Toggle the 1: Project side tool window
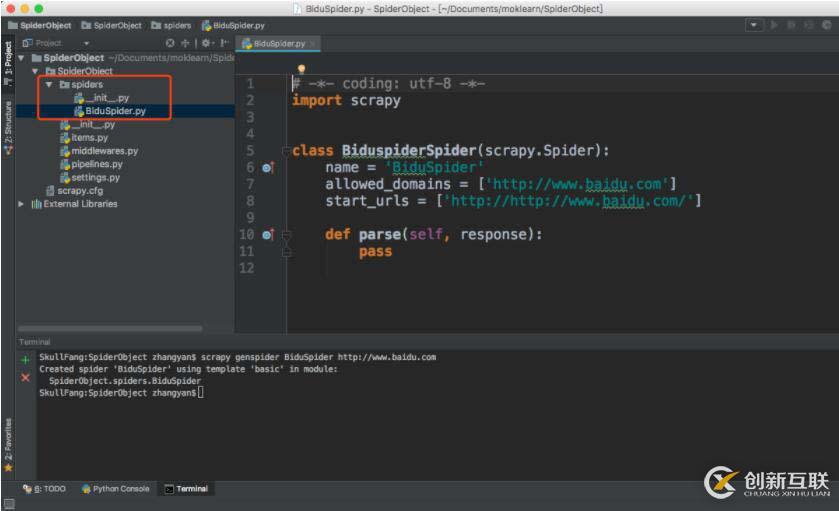Screen dimensions: 839x511 (8, 60)
